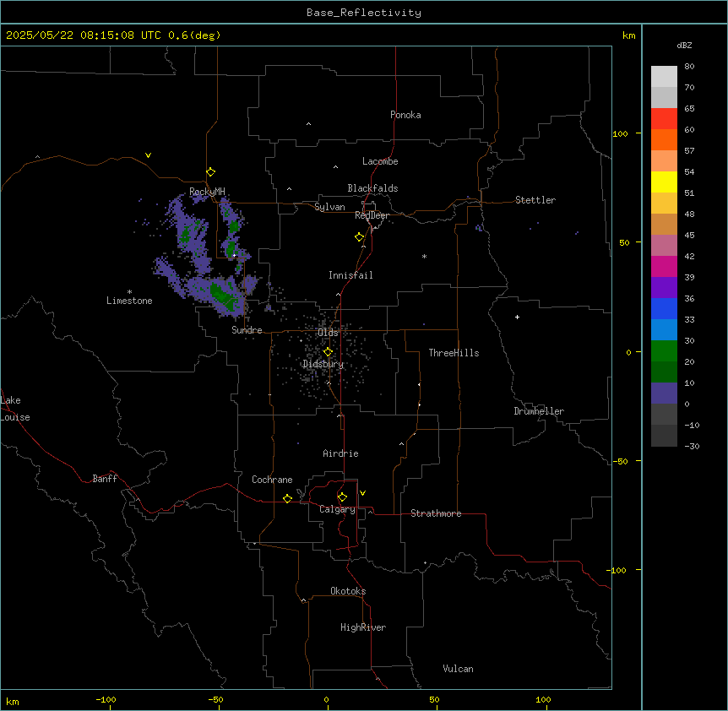Click the bottom axis tick labeled -100

[x=106, y=699]
